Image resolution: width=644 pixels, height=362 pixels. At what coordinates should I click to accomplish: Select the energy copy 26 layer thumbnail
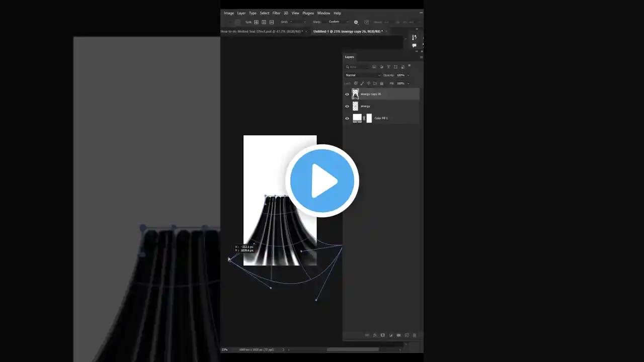pyautogui.click(x=355, y=94)
